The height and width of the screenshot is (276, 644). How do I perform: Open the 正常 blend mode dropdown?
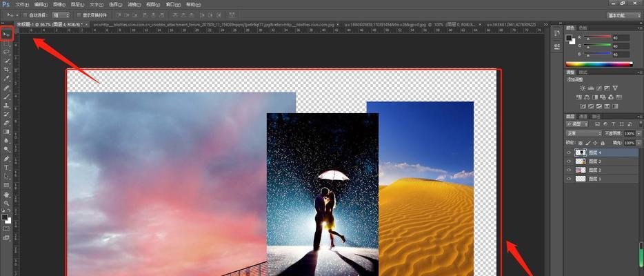pyautogui.click(x=583, y=133)
